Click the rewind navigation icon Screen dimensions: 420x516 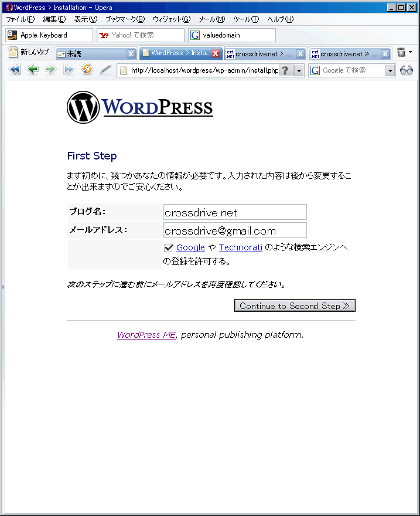[x=15, y=70]
